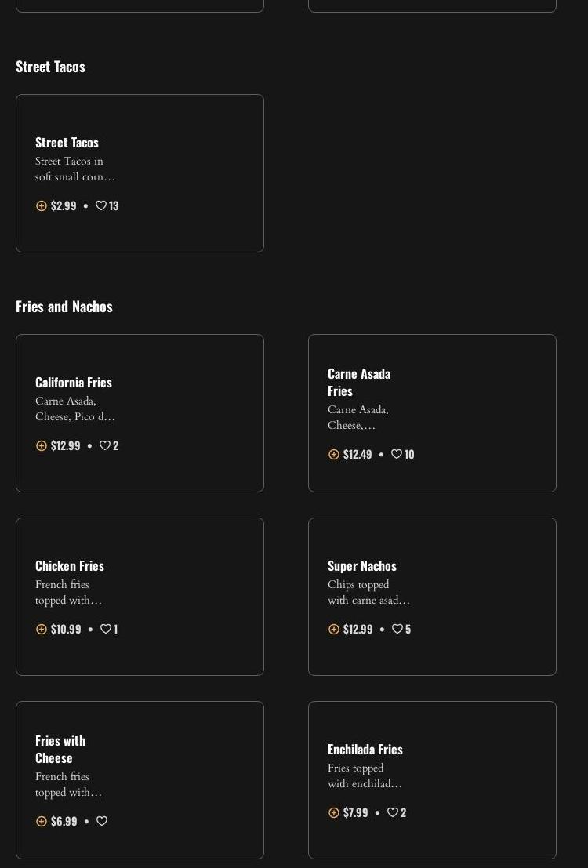588x868 pixels.
Task: Open the Street Tacos item title
Action: click(x=67, y=142)
